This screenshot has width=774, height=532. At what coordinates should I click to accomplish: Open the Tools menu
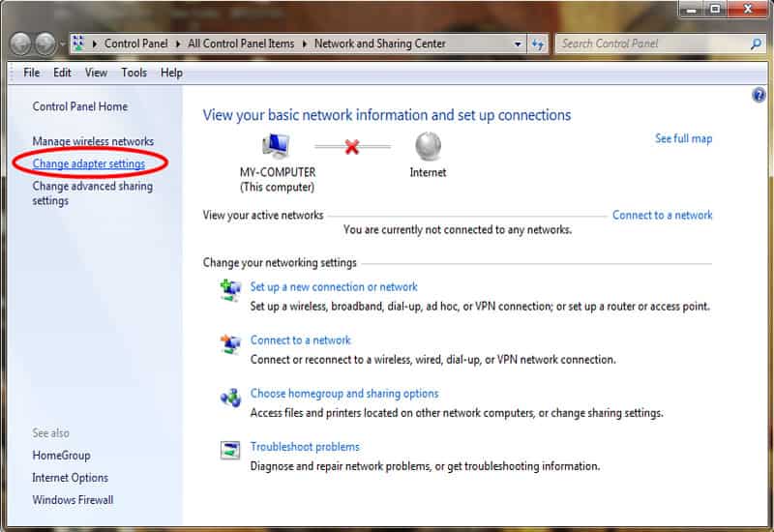click(x=134, y=73)
